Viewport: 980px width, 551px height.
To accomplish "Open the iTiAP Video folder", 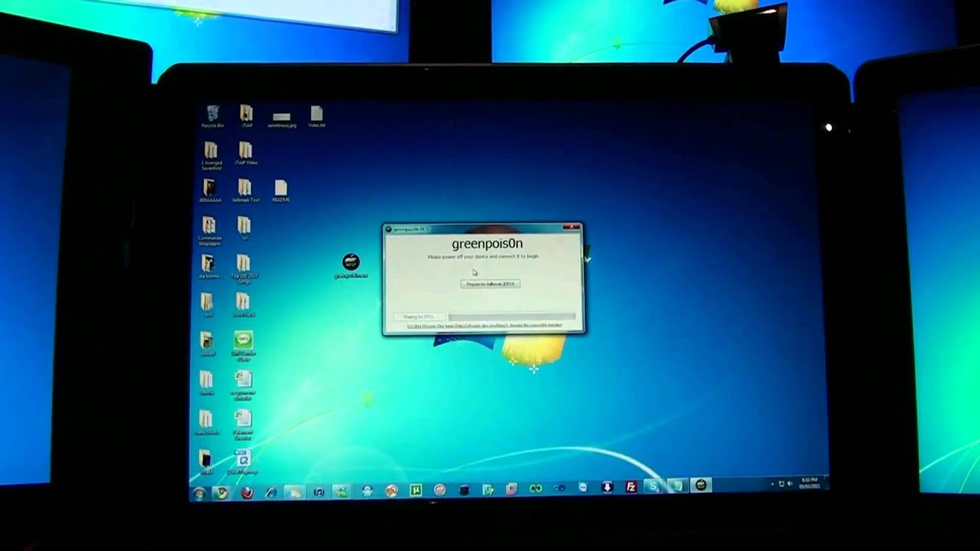I will (x=245, y=154).
